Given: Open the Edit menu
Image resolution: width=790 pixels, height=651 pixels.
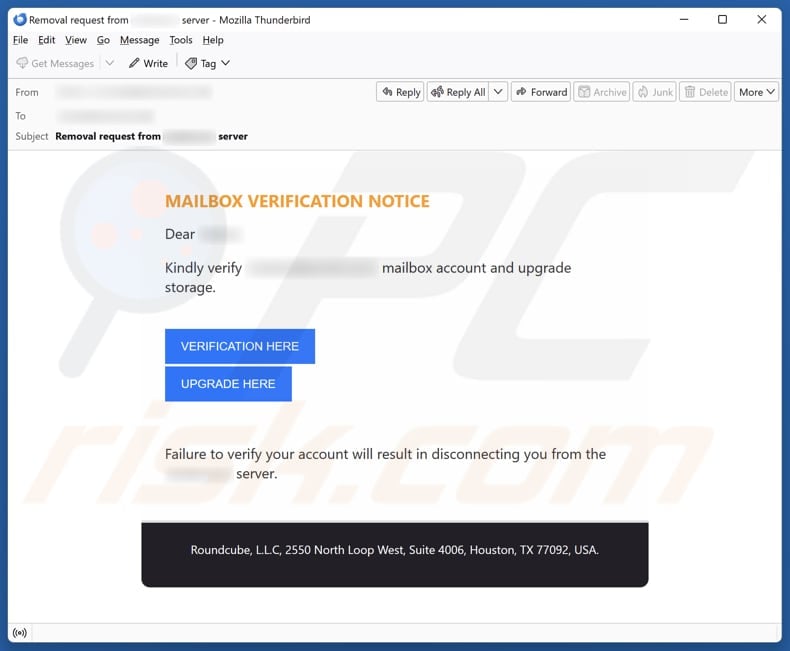Looking at the screenshot, I should point(46,40).
